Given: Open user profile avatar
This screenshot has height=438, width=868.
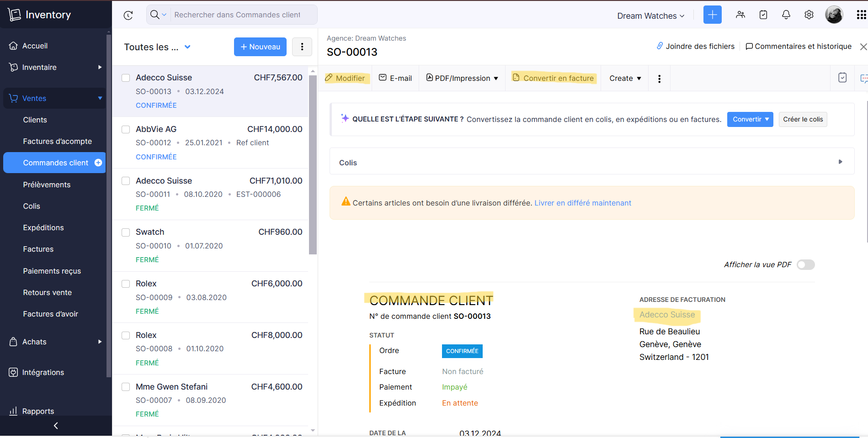Looking at the screenshot, I should [834, 15].
